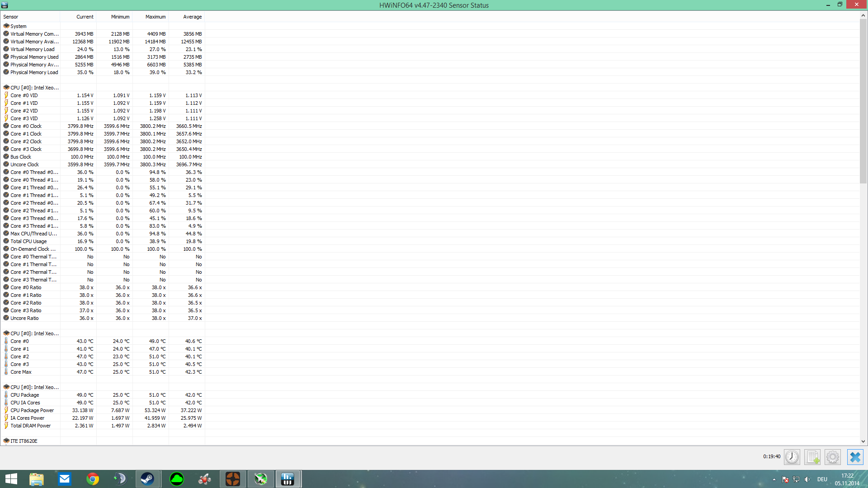Open the DEU language indicator

[822, 479]
